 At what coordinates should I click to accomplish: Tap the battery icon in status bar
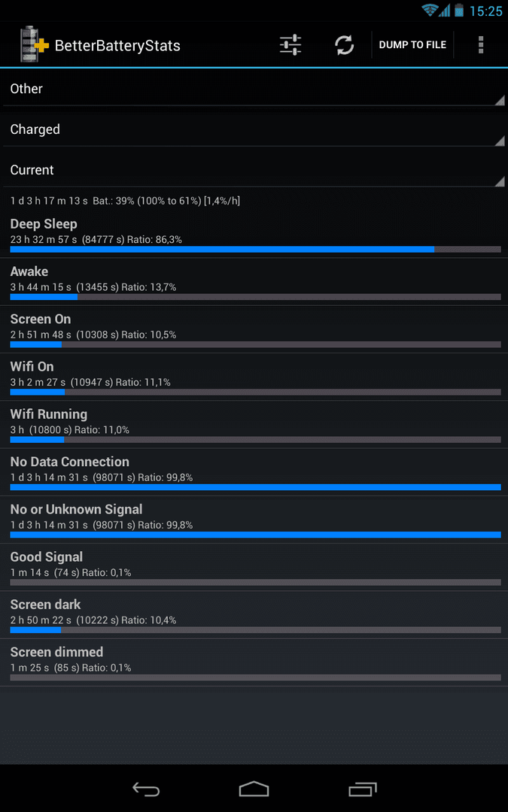(x=459, y=10)
